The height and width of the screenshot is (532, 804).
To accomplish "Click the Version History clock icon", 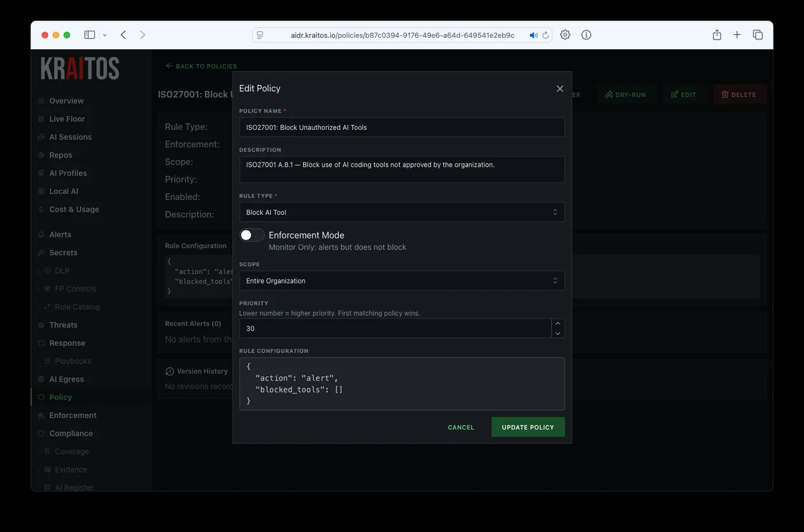I will point(169,371).
